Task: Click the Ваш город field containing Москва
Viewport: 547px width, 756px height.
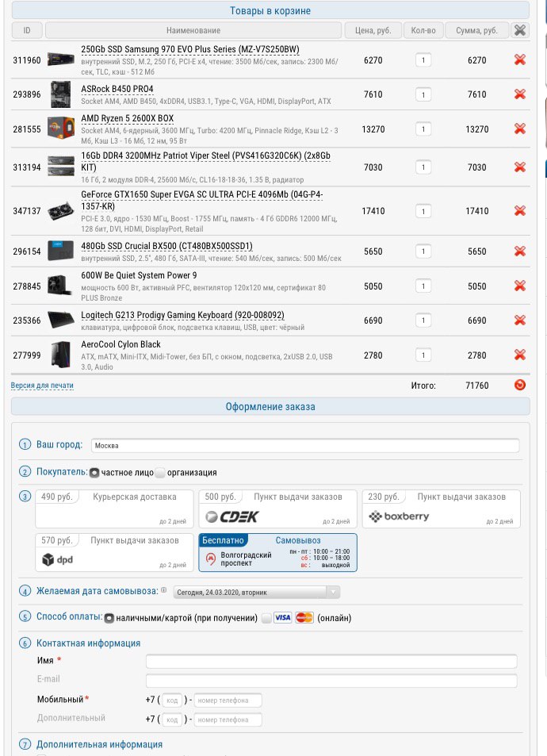Action: pyautogui.click(x=305, y=446)
